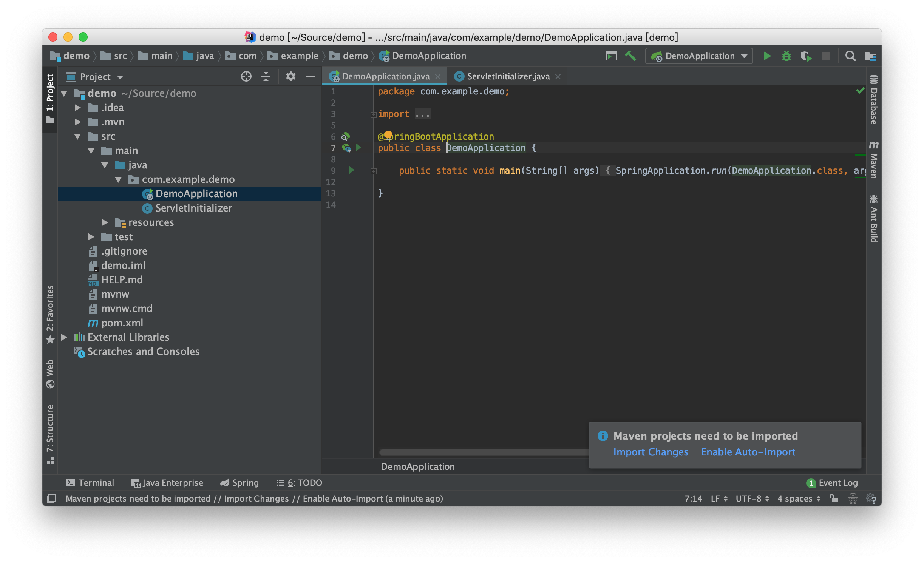
Task: Click run gutter arrow on line 7
Action: pyautogui.click(x=358, y=148)
